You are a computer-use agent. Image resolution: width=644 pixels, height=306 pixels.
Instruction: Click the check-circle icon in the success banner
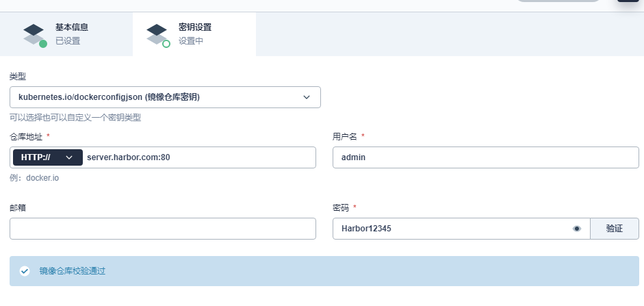click(x=25, y=271)
